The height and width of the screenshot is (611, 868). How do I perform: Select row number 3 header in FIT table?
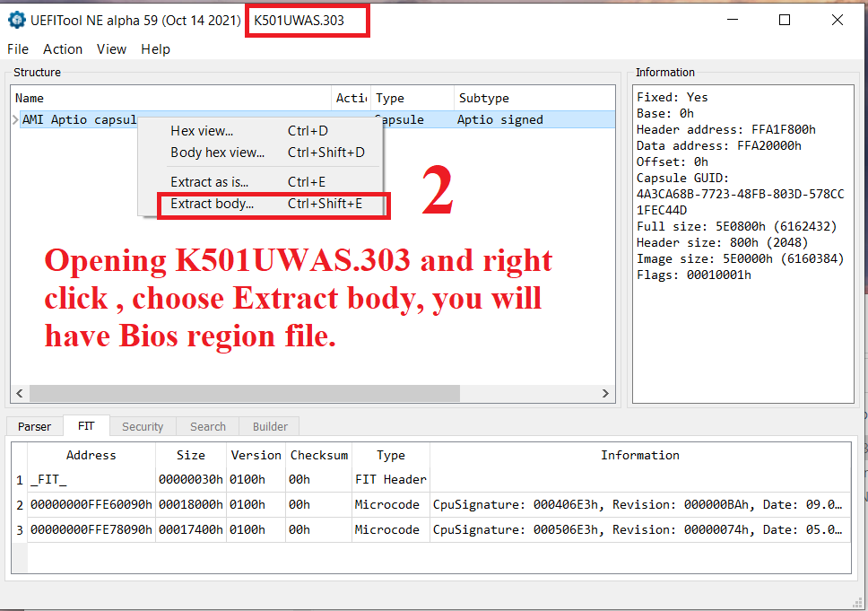point(20,529)
